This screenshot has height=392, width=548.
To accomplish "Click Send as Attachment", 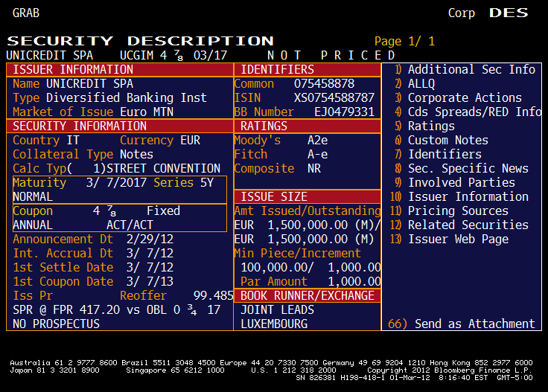I will point(462,324).
